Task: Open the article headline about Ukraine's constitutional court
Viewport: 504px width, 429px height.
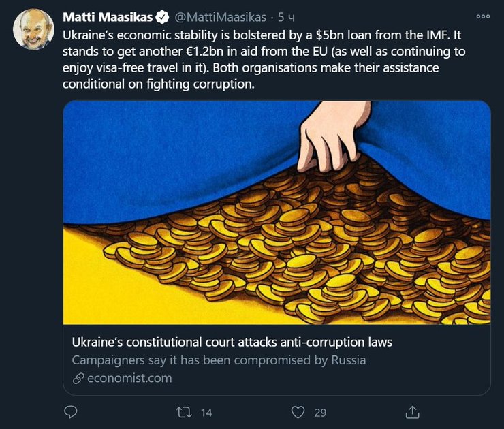Action: [x=231, y=342]
